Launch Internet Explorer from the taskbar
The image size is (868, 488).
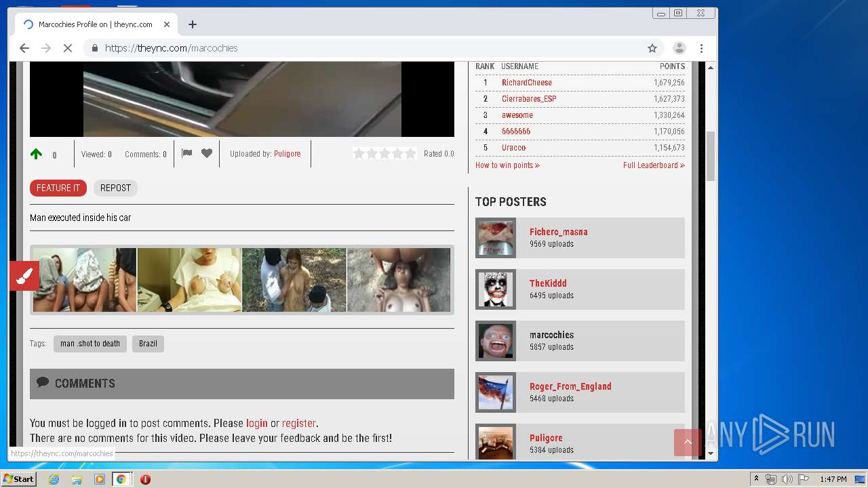[54, 479]
